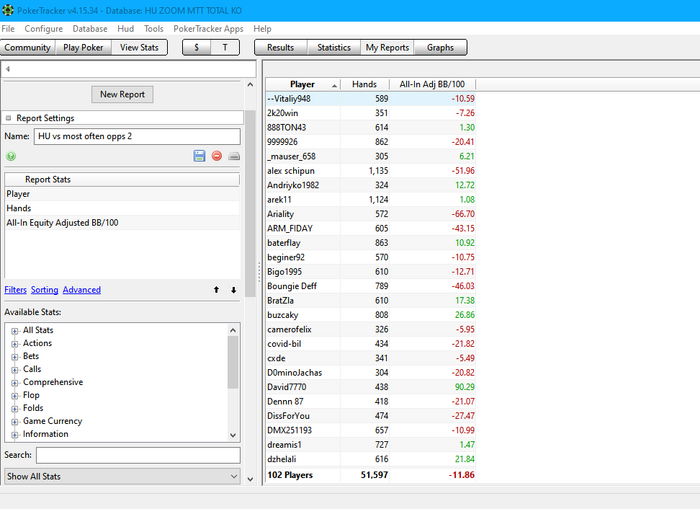Open the PokerTracker Apps menu
This screenshot has width=700, height=509.
click(x=208, y=29)
